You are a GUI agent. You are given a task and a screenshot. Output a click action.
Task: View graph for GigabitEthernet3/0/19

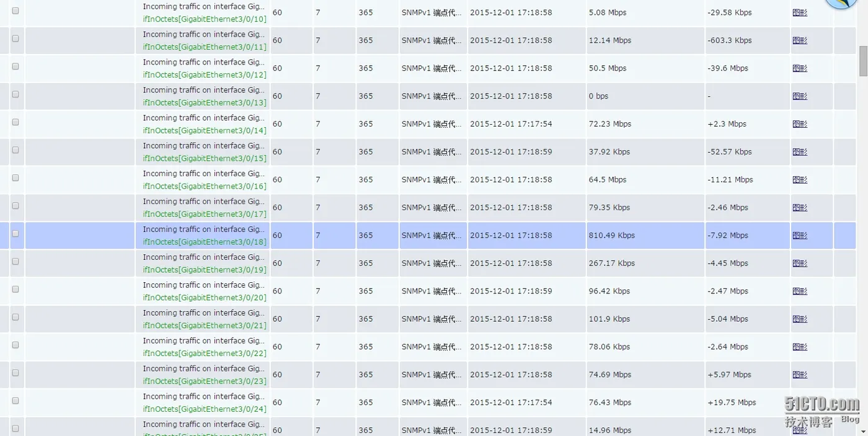click(x=800, y=264)
